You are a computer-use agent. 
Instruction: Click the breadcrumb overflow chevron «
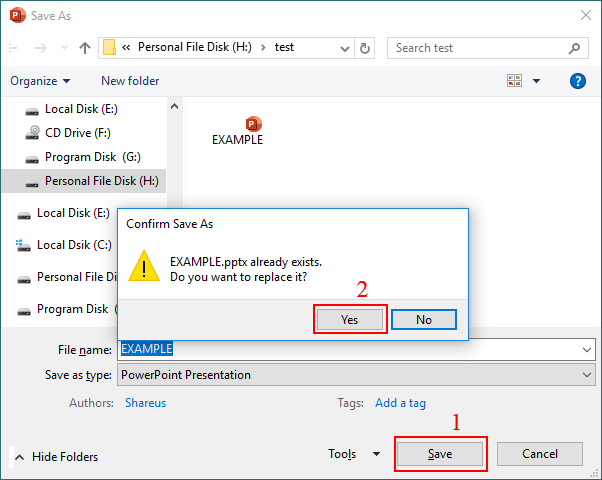tap(126, 48)
